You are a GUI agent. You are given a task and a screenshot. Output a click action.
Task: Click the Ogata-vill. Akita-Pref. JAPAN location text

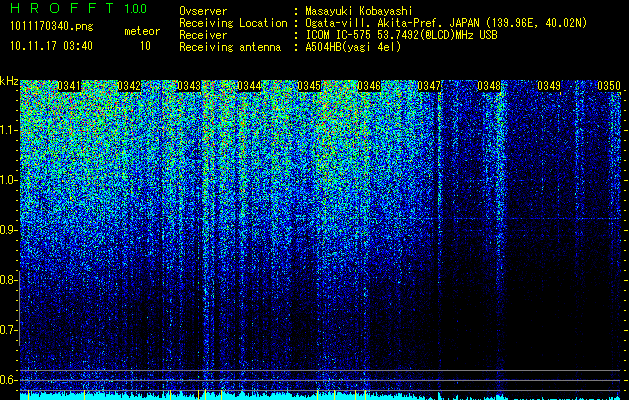pos(446,23)
